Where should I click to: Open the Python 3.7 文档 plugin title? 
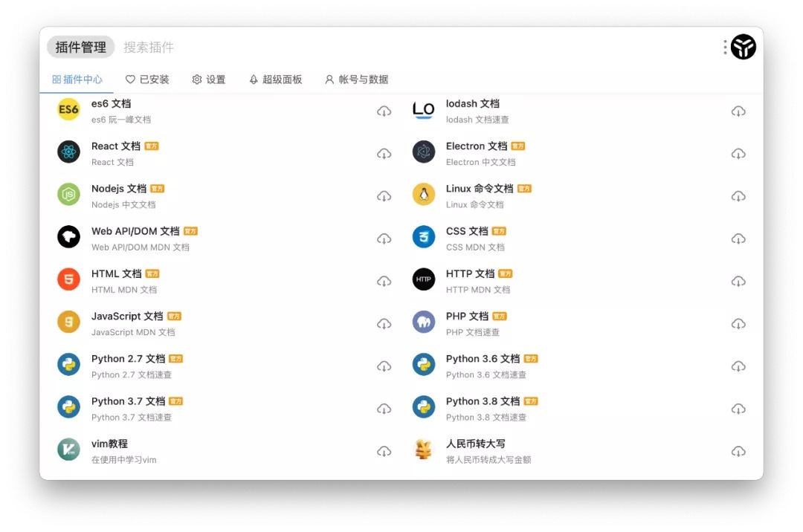coord(129,401)
